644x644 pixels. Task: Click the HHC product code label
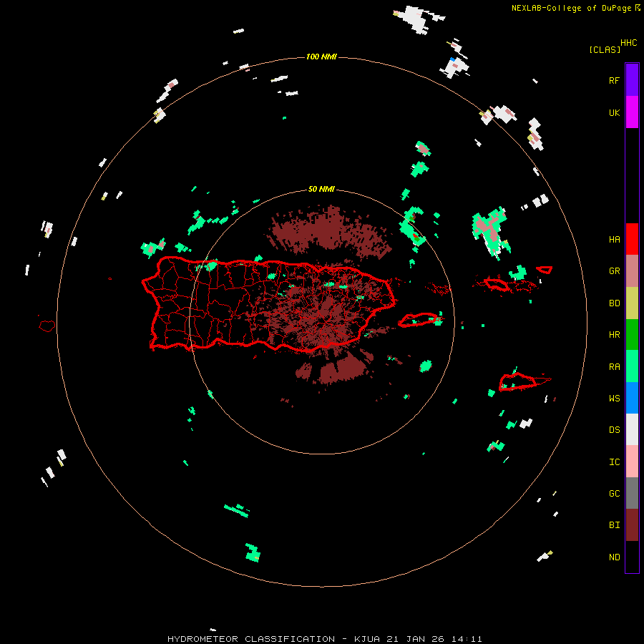click(x=628, y=43)
